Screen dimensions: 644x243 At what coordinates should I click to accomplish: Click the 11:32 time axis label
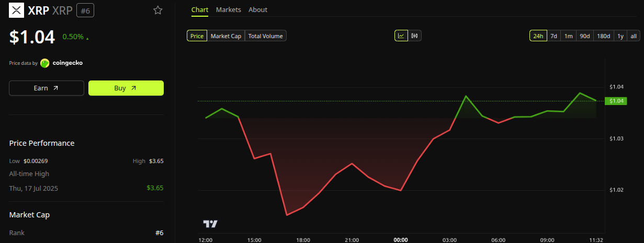pos(596,240)
